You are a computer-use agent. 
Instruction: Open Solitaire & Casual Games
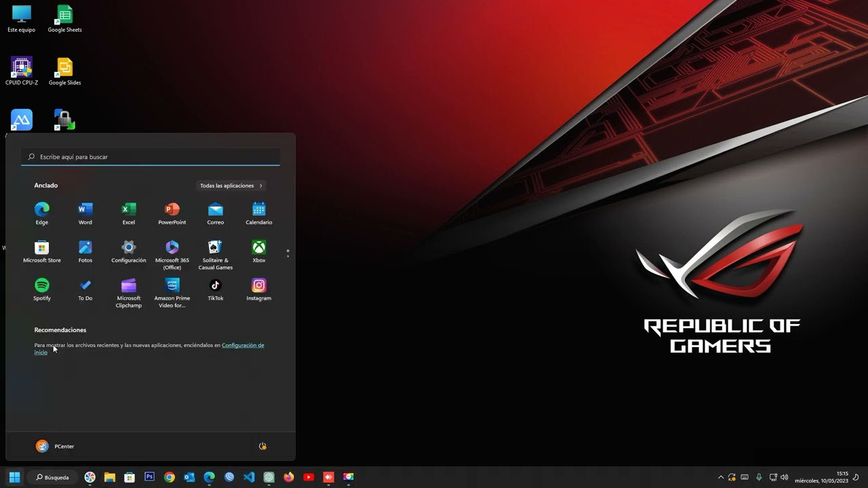pyautogui.click(x=216, y=254)
